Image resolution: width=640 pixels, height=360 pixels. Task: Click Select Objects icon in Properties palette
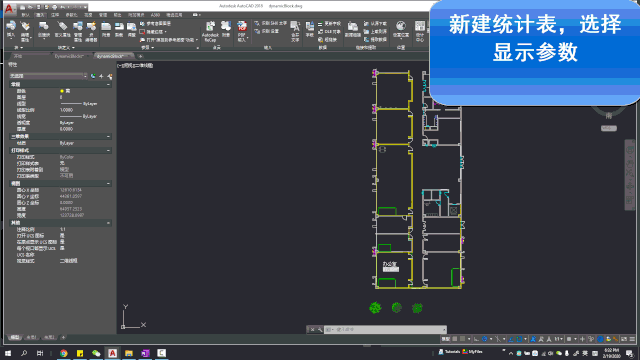101,76
